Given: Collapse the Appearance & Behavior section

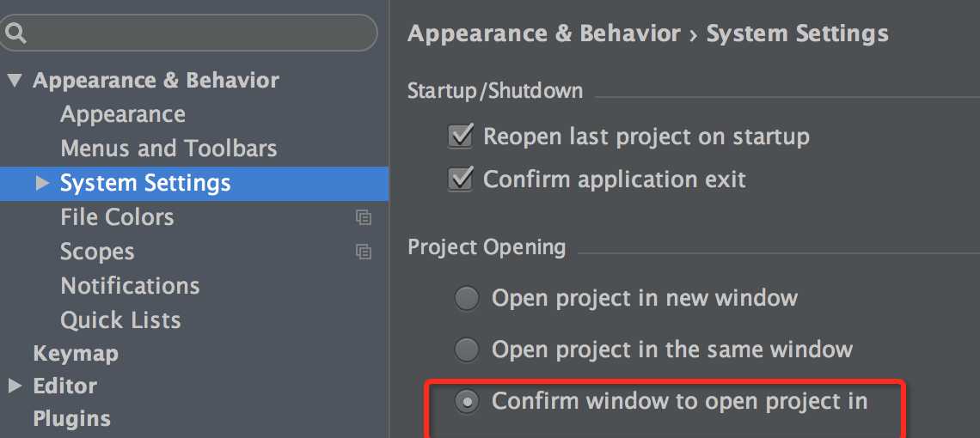Looking at the screenshot, I should (14, 81).
